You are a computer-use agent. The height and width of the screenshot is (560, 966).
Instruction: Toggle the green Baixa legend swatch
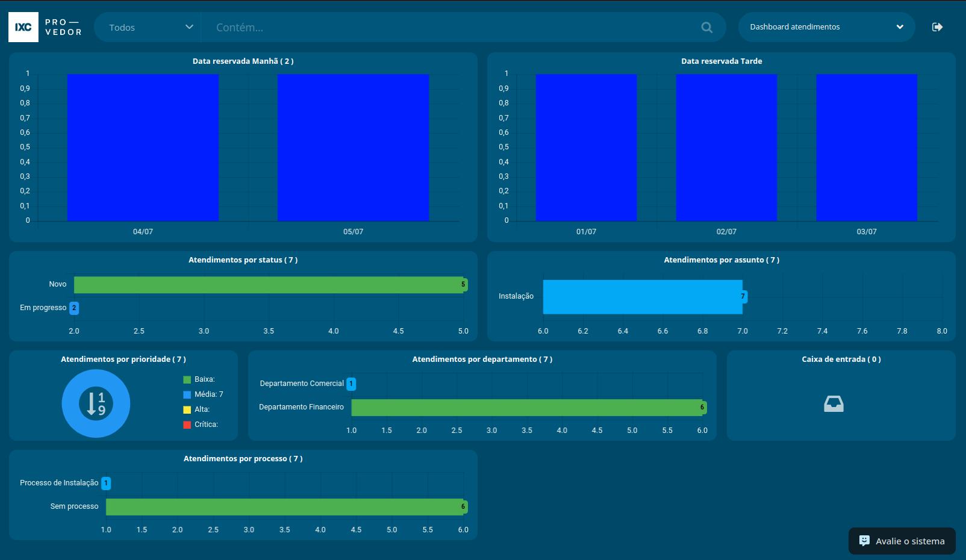coord(187,380)
